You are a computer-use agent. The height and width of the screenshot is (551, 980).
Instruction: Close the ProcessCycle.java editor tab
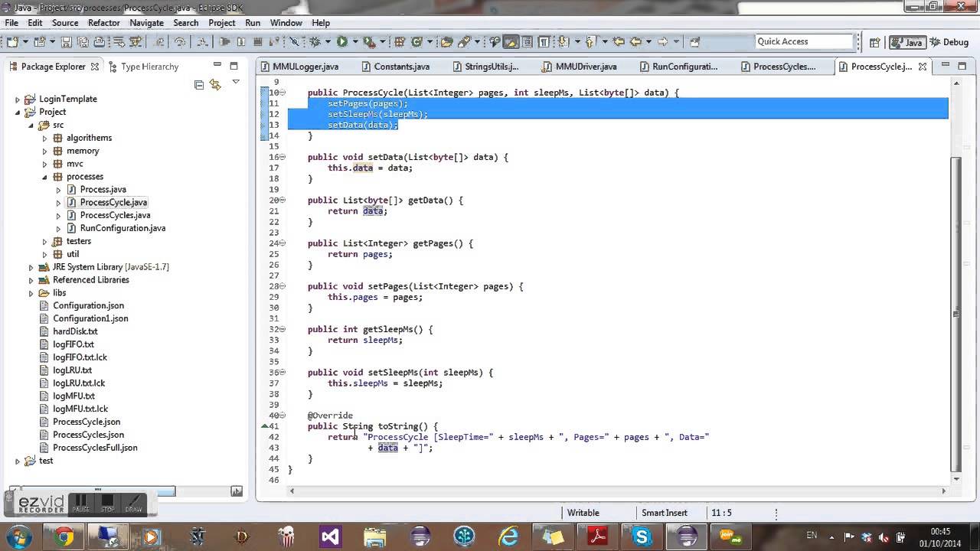[x=923, y=67]
